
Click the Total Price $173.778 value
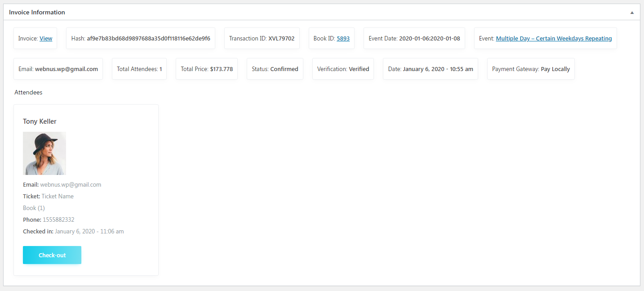click(221, 69)
